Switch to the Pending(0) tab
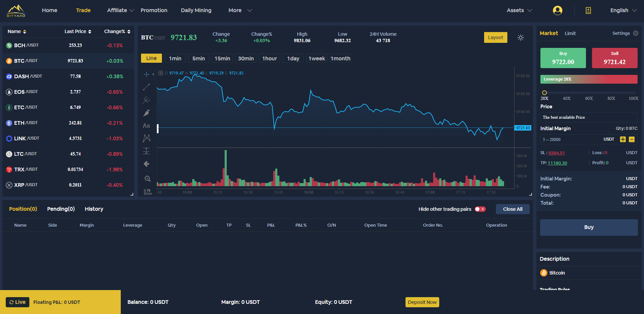Image resolution: width=644 pixels, height=314 pixels. [x=61, y=209]
